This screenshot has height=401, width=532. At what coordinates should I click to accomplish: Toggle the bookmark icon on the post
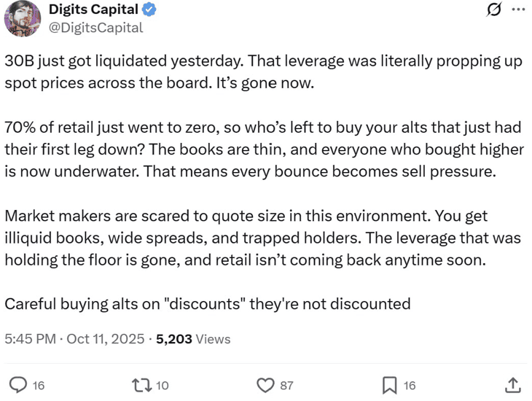pyautogui.click(x=390, y=384)
